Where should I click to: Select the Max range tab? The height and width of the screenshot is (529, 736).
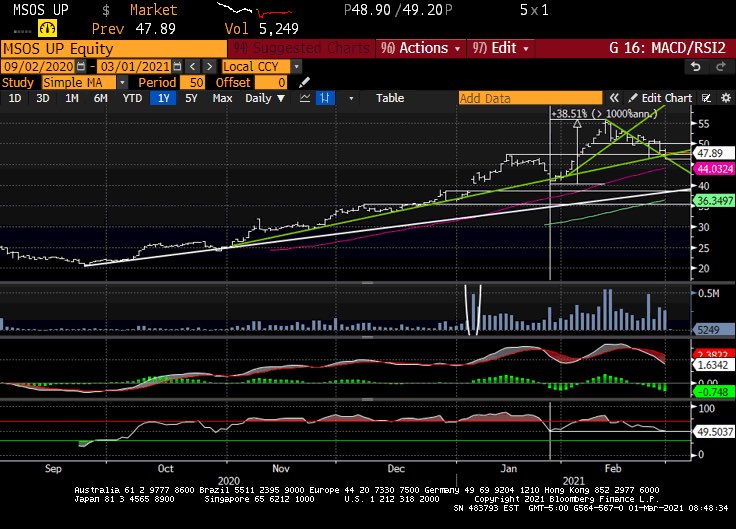pyautogui.click(x=222, y=98)
